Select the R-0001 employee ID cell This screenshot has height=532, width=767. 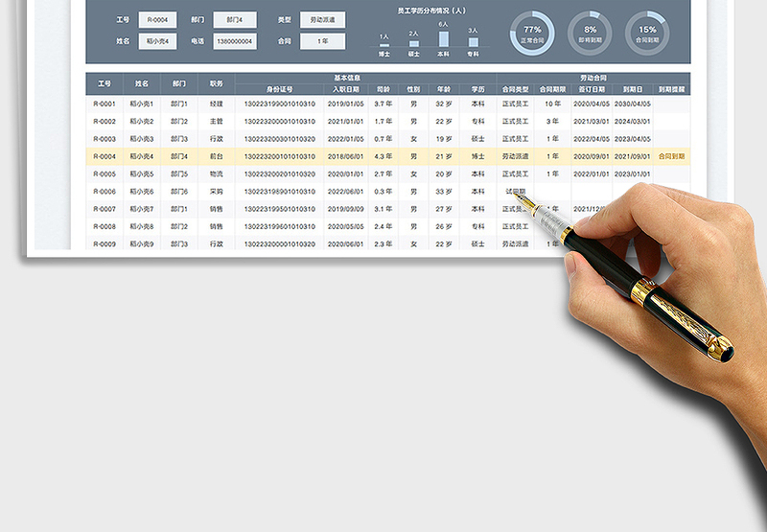click(x=104, y=104)
